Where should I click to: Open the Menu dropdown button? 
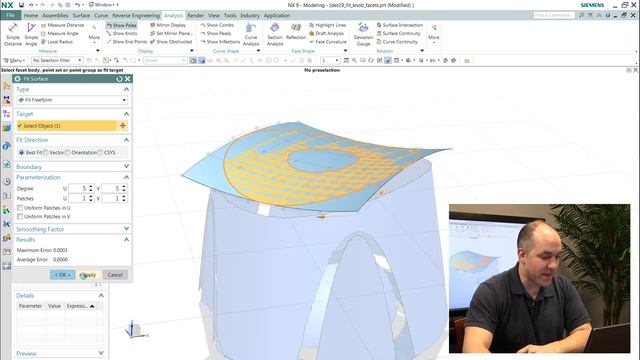click(x=14, y=60)
